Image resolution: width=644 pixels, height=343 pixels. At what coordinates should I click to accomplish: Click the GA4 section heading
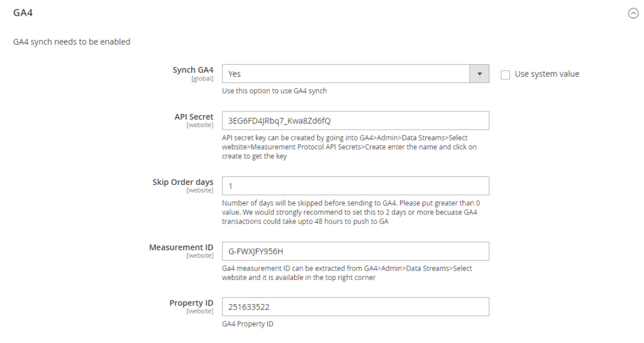click(23, 13)
